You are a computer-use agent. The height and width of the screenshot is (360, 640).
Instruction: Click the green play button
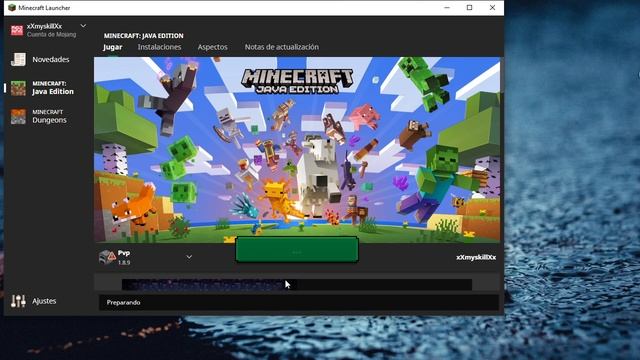[297, 249]
